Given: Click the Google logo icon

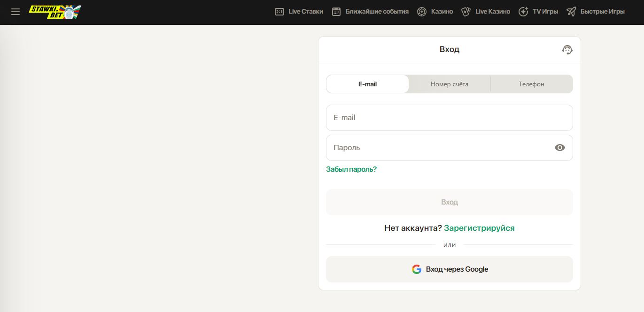Looking at the screenshot, I should (x=417, y=269).
